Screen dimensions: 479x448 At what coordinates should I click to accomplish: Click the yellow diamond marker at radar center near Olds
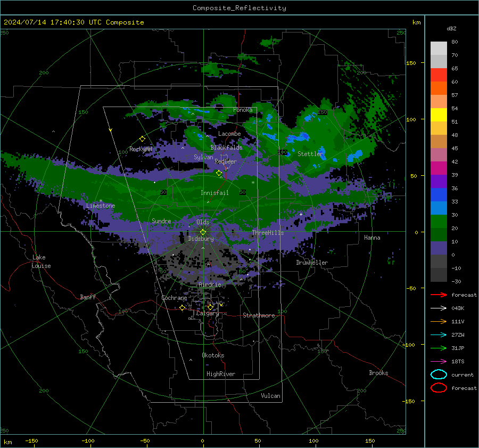(203, 232)
